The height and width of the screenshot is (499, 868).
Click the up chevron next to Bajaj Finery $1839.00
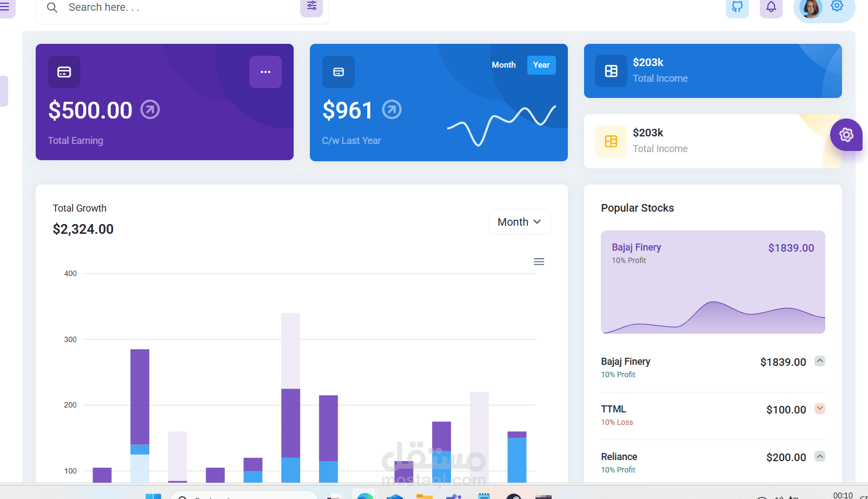[820, 361]
